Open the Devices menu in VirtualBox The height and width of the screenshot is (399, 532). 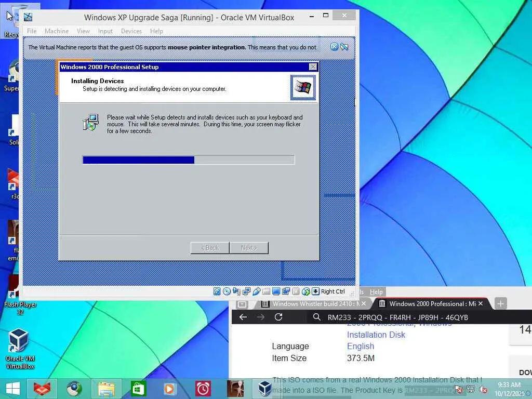point(131,31)
